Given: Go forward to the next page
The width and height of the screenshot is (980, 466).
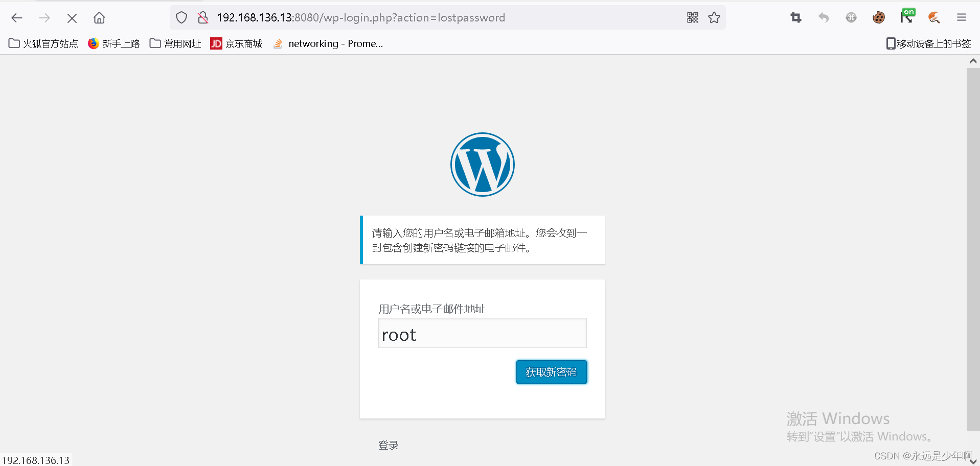Looking at the screenshot, I should [44, 18].
